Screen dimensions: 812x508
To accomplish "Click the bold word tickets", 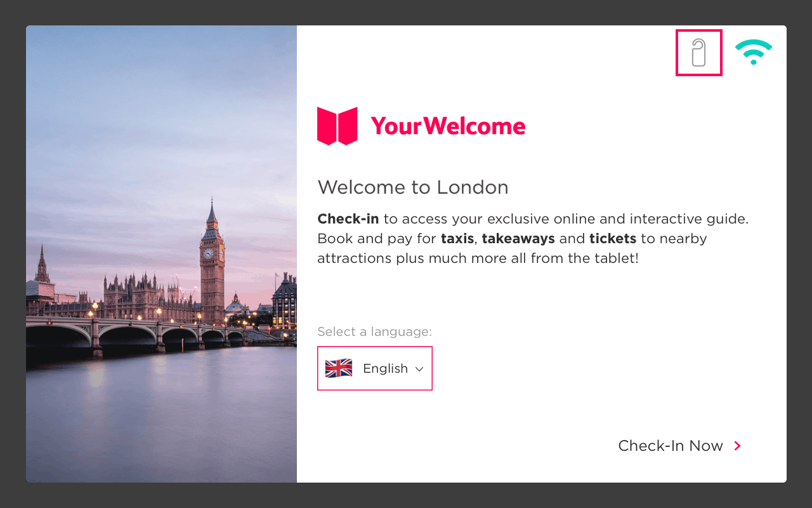I will pos(613,239).
